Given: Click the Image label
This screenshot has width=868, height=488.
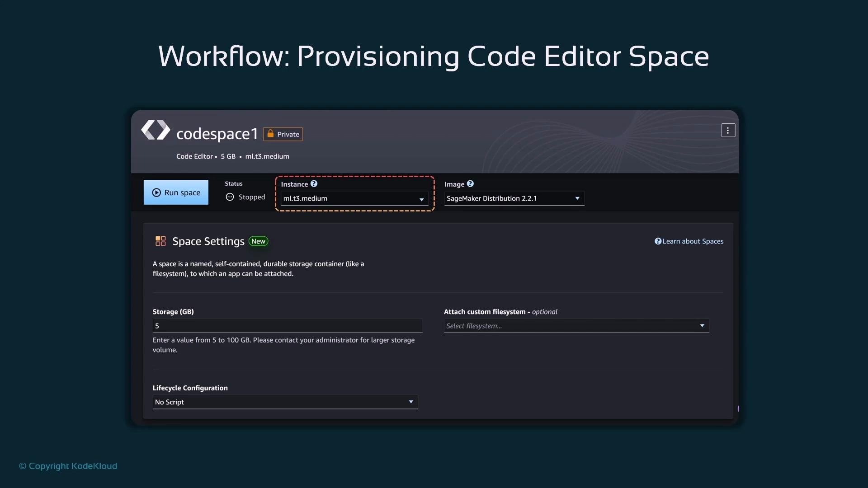Looking at the screenshot, I should pos(454,184).
